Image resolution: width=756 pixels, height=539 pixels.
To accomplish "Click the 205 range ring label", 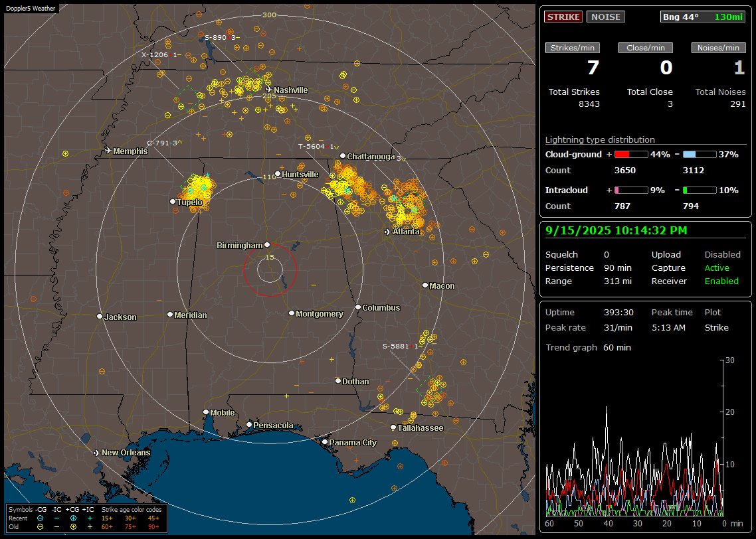I will (269, 96).
